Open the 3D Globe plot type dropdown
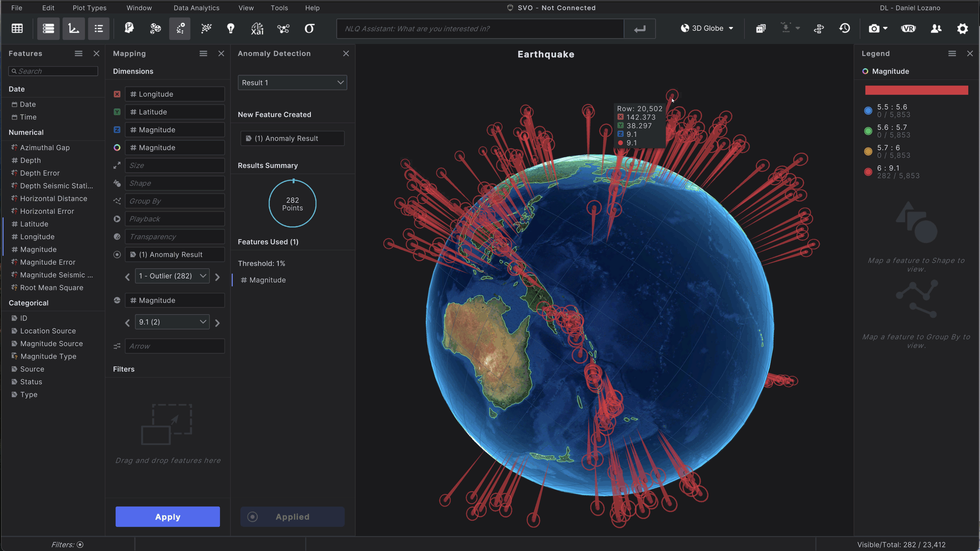Image resolution: width=980 pixels, height=551 pixels. (707, 29)
